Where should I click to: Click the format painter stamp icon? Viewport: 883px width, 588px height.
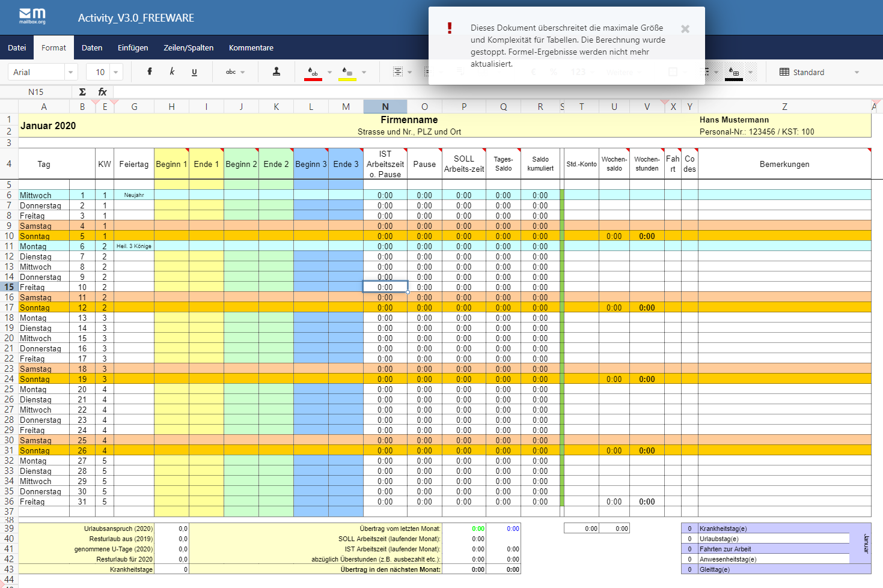click(x=277, y=72)
